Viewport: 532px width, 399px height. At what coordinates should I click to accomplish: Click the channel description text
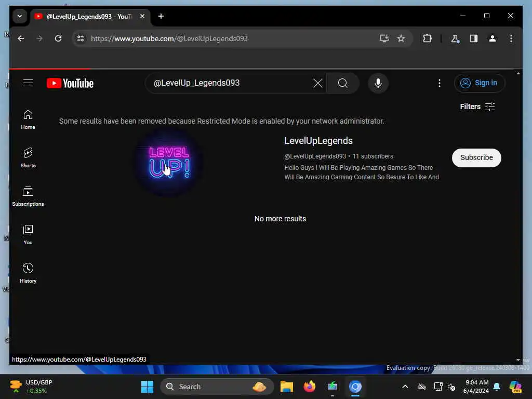tap(362, 172)
